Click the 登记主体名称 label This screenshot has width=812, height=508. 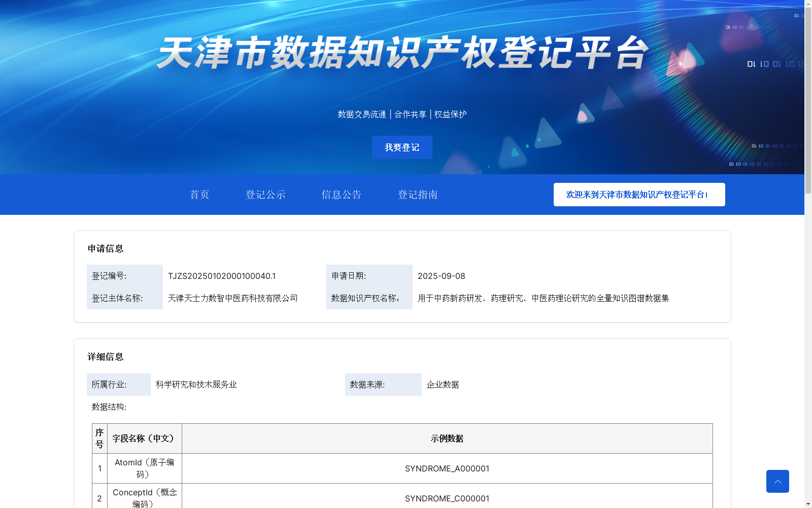click(x=117, y=298)
